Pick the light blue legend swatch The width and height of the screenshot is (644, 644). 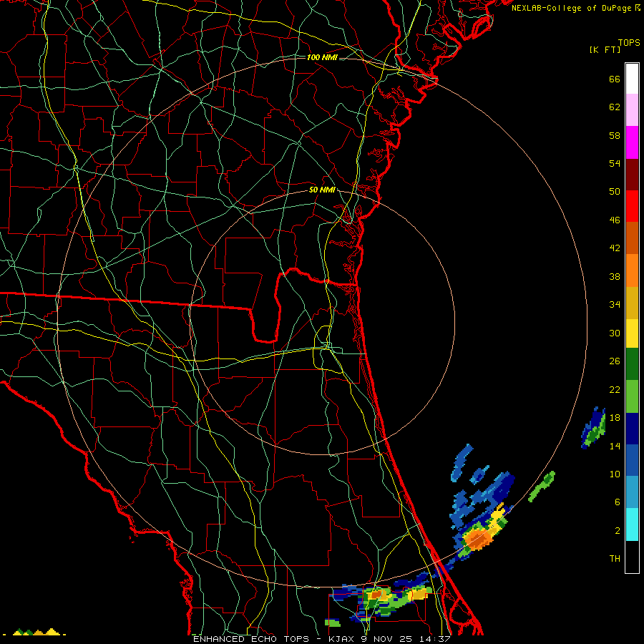(x=632, y=492)
